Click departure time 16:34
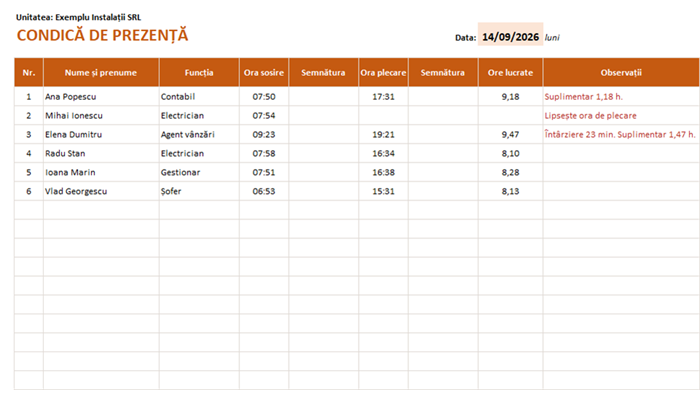 pyautogui.click(x=383, y=153)
